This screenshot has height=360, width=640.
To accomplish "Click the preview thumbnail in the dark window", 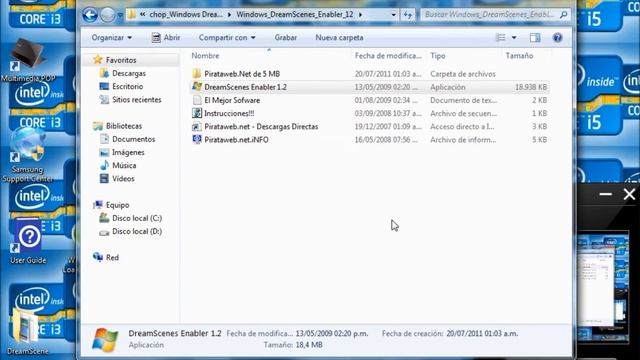I will 603,287.
